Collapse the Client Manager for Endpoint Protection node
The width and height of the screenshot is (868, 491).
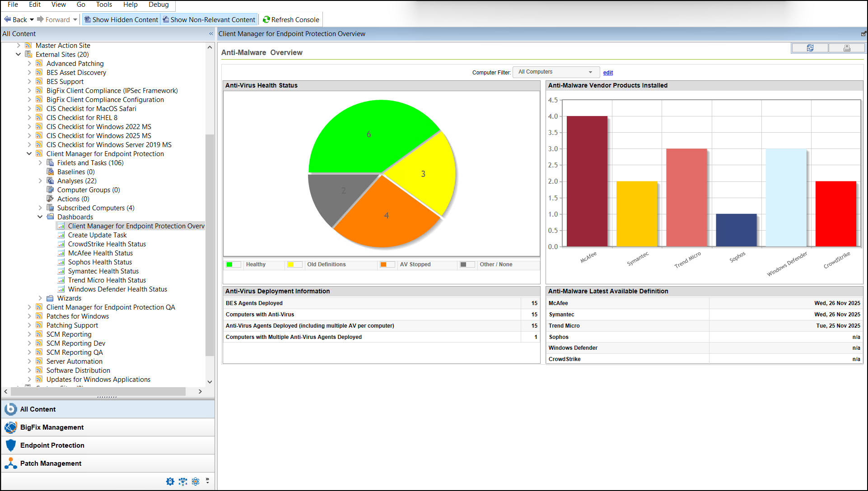point(29,153)
